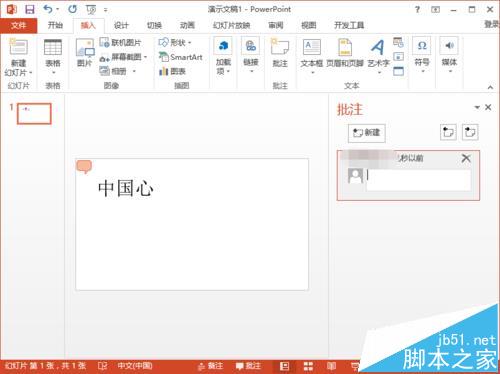The width and height of the screenshot is (500, 374).
Task: Toggle 备注 (Notes) in status bar
Action: 210,366
